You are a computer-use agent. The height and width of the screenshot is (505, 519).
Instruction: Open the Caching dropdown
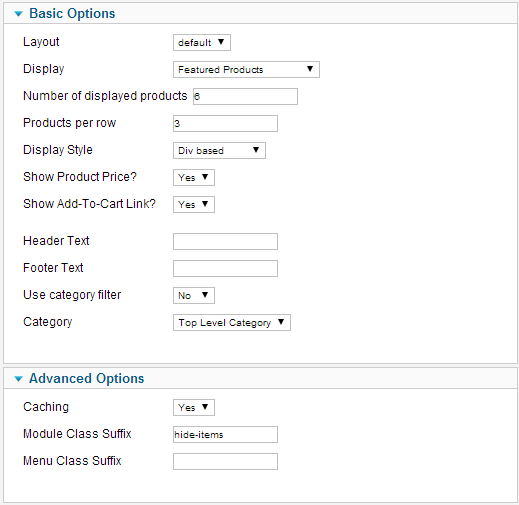coord(194,407)
